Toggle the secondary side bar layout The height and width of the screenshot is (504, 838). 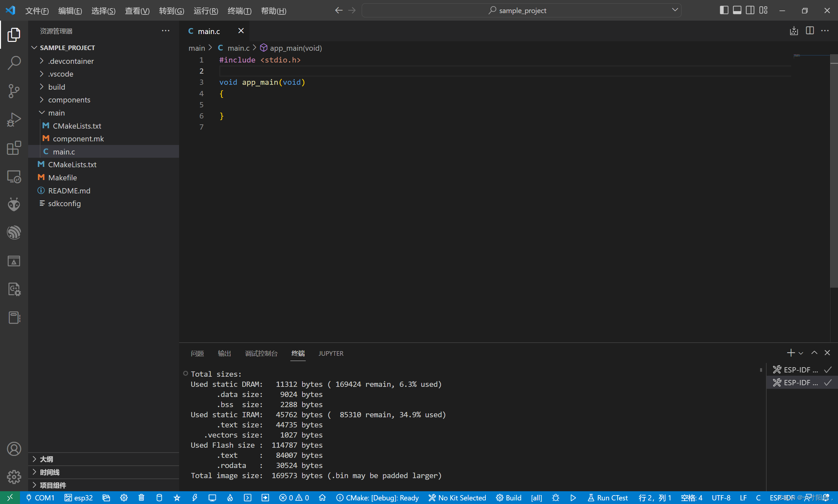tap(750, 10)
